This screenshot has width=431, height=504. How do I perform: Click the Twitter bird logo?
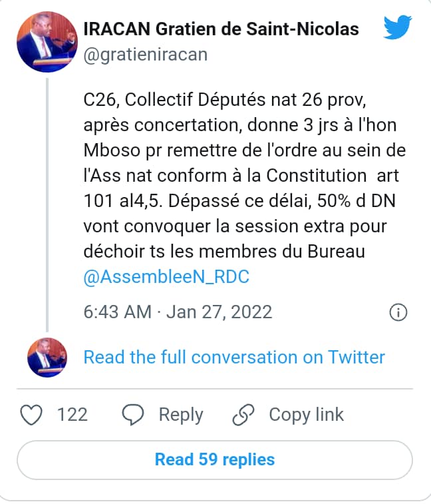point(399,29)
